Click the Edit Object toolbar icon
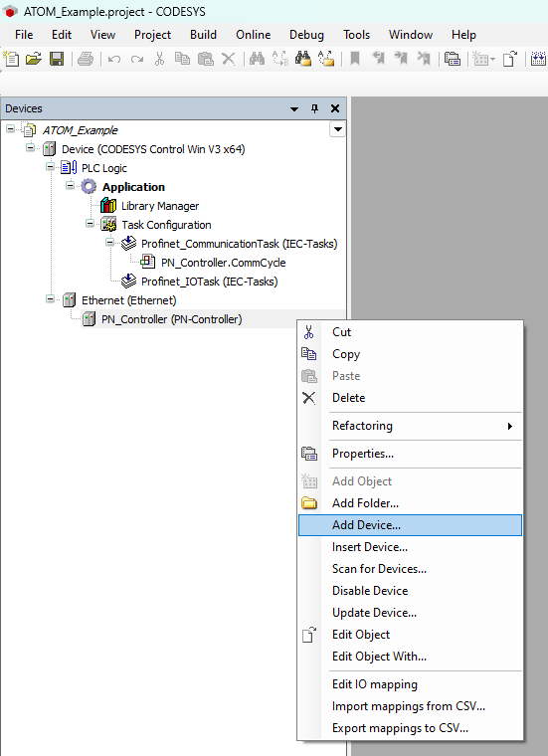 tap(510, 59)
